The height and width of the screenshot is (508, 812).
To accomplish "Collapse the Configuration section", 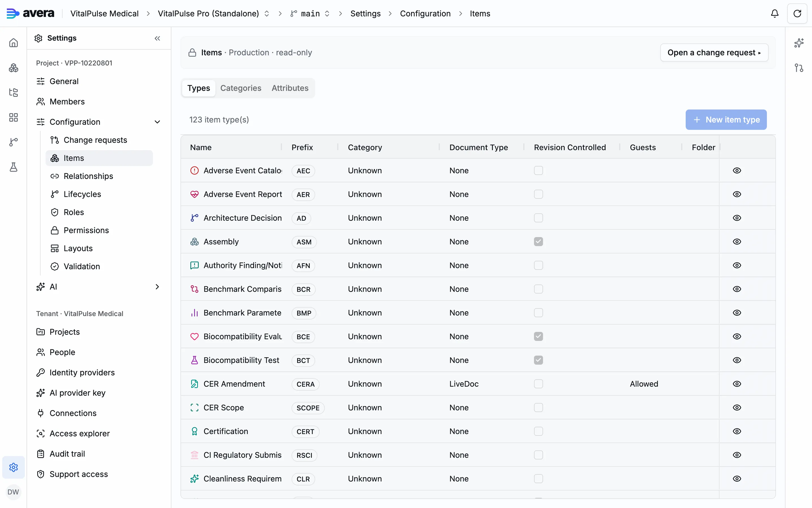I will (157, 122).
